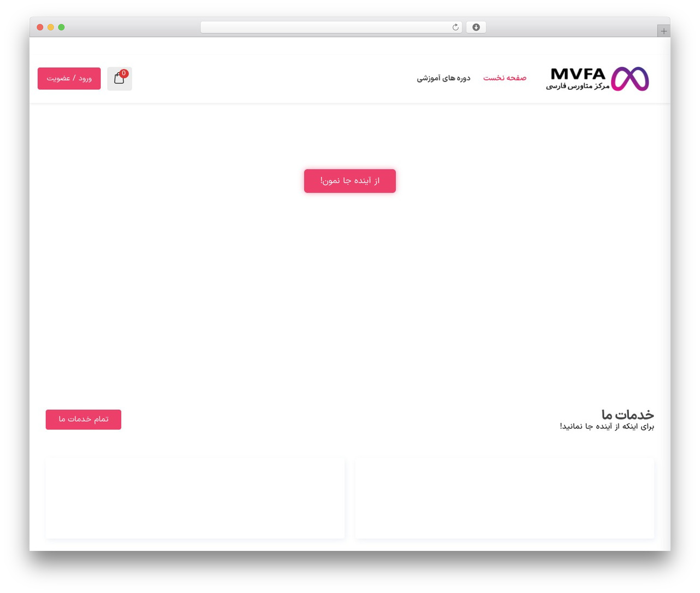Click the browser reload icon

pyautogui.click(x=456, y=27)
